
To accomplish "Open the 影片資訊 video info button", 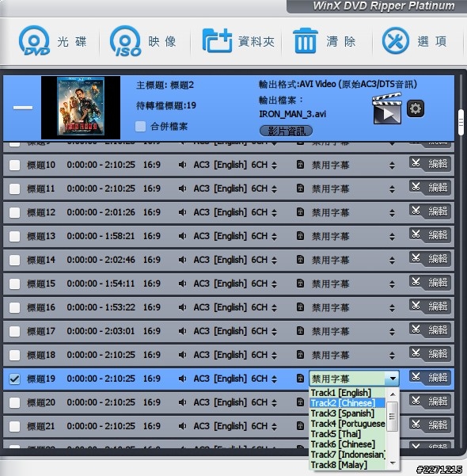I will [286, 131].
